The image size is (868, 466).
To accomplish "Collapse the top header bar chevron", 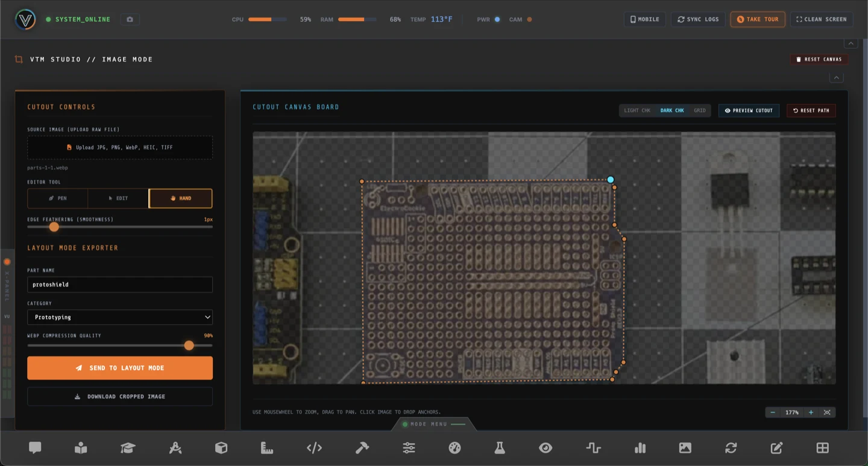I will point(851,43).
